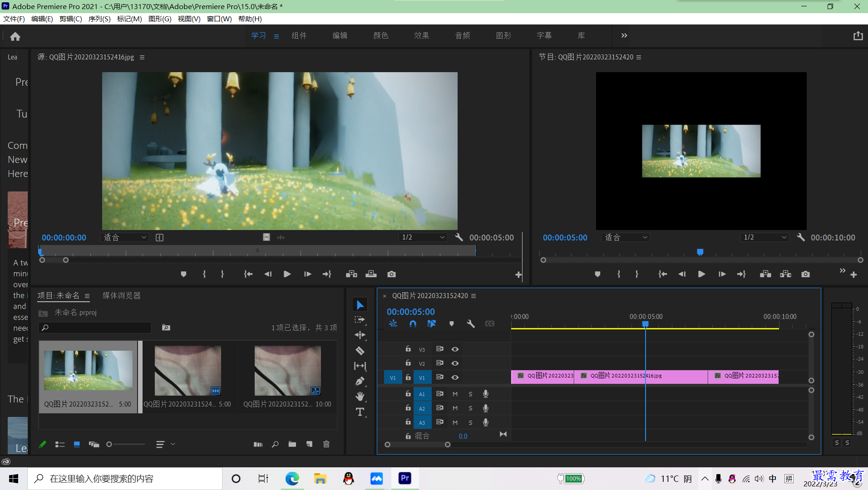Open the 文件(F) menu
Screen dimensions: 868x490
click(14, 19)
